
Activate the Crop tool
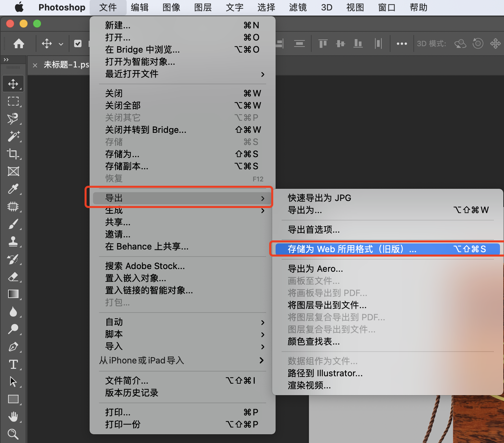tap(13, 154)
